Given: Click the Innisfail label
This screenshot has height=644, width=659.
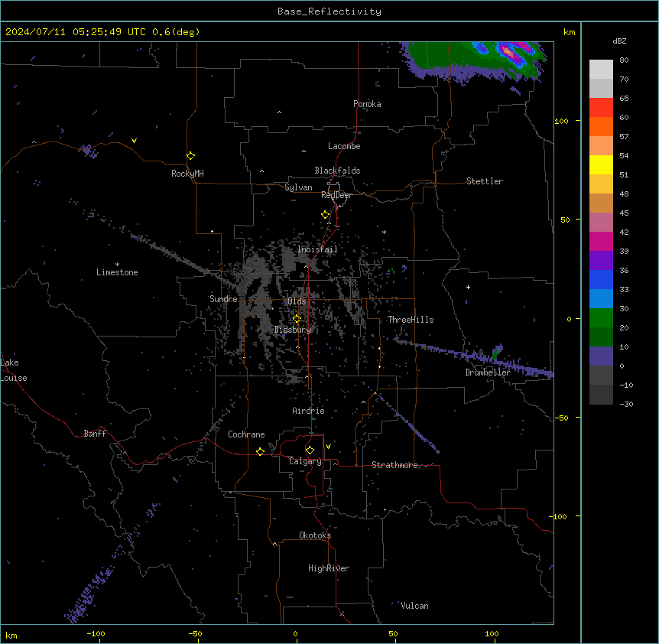Looking at the screenshot, I should (317, 249).
